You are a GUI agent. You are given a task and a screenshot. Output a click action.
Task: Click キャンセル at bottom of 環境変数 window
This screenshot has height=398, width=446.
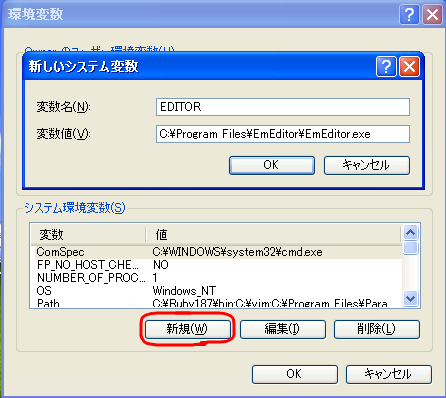tap(389, 374)
